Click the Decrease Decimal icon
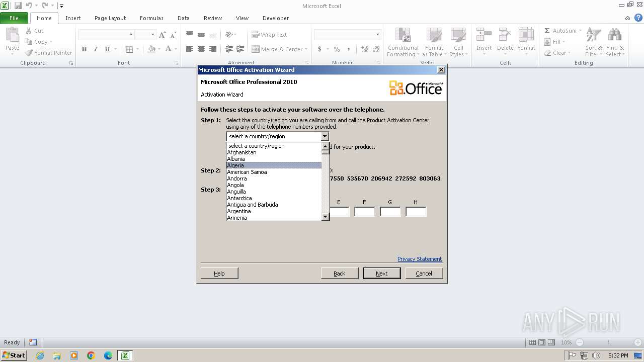 pyautogui.click(x=377, y=49)
